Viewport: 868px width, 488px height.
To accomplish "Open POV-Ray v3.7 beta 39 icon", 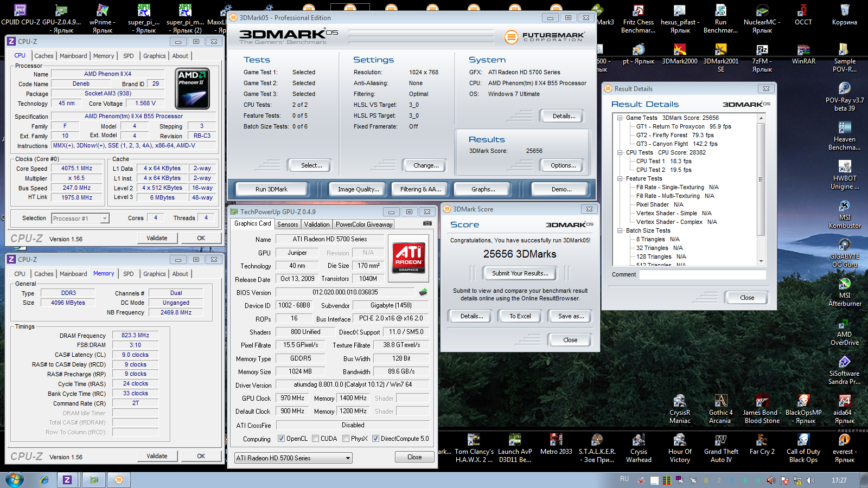I will click(x=844, y=97).
